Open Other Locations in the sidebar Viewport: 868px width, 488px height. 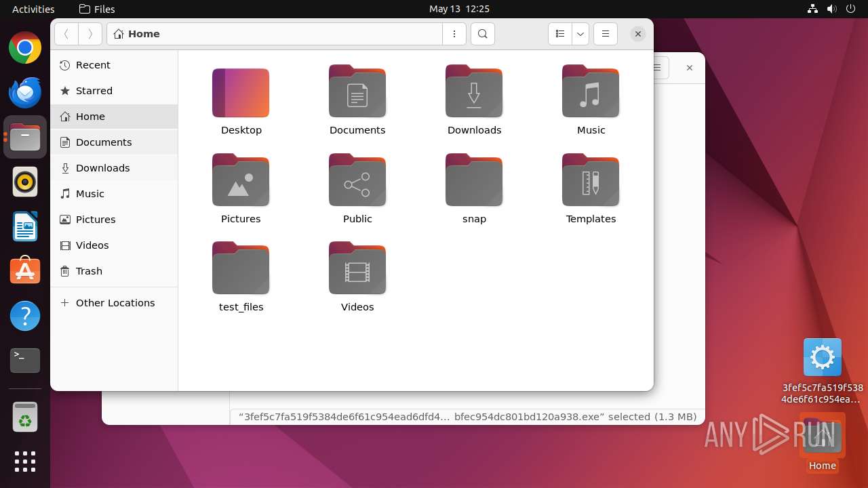coord(114,303)
